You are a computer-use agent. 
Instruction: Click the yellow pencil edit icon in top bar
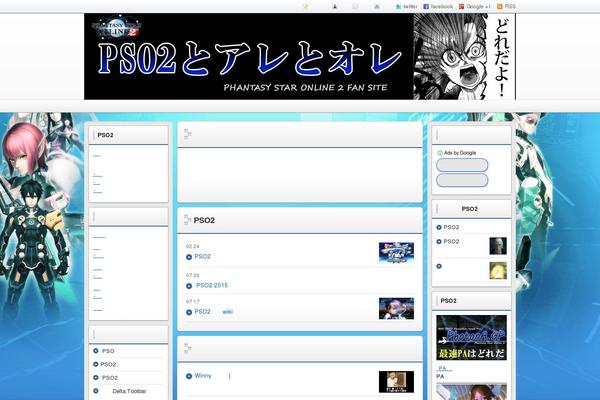coord(305,6)
